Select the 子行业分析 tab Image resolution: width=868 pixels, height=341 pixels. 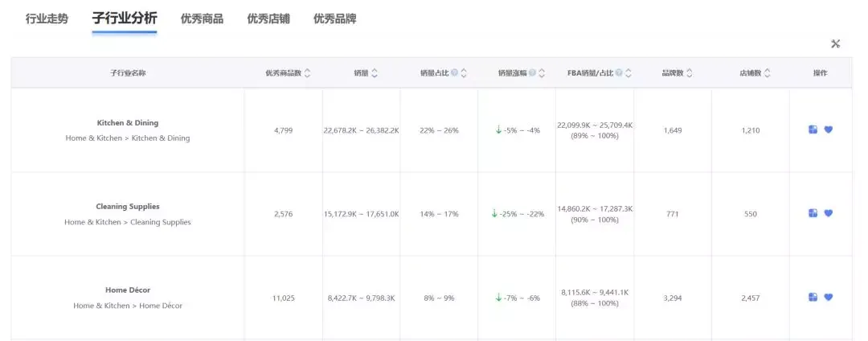125,18
